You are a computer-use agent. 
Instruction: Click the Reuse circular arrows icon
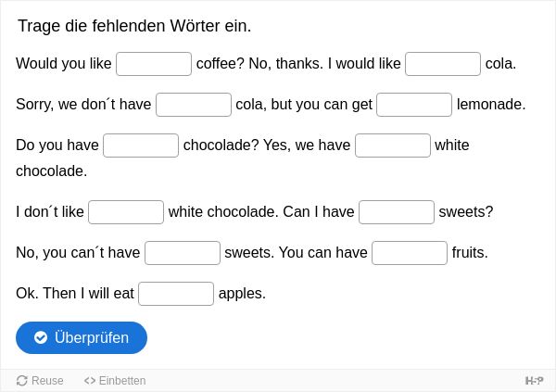click(22, 381)
